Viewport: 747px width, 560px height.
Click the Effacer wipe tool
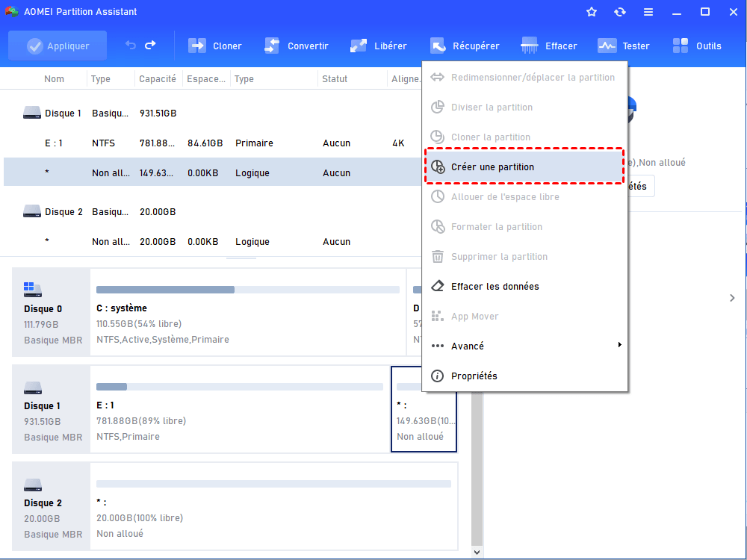point(530,46)
